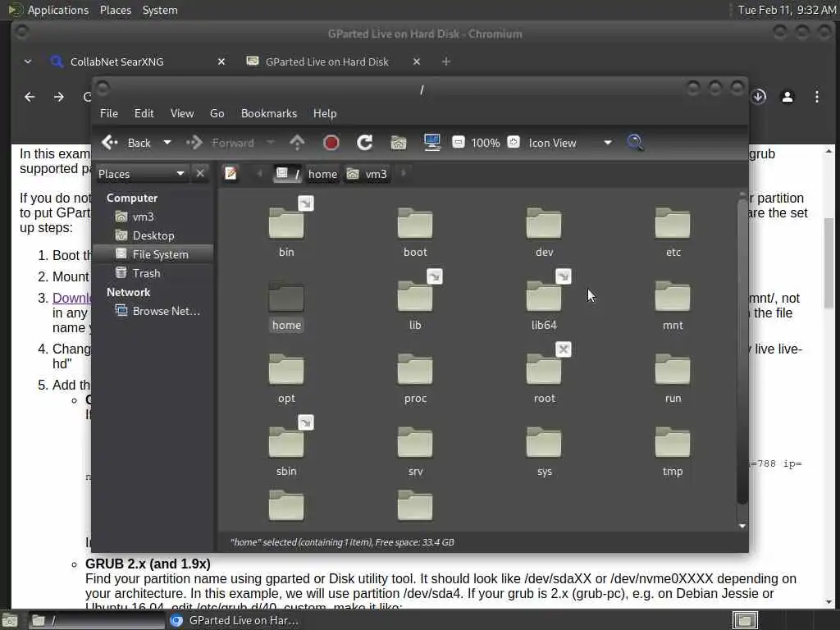Open Chromium three-dot menu
Viewport: 840px width, 630px height.
pos(817,97)
